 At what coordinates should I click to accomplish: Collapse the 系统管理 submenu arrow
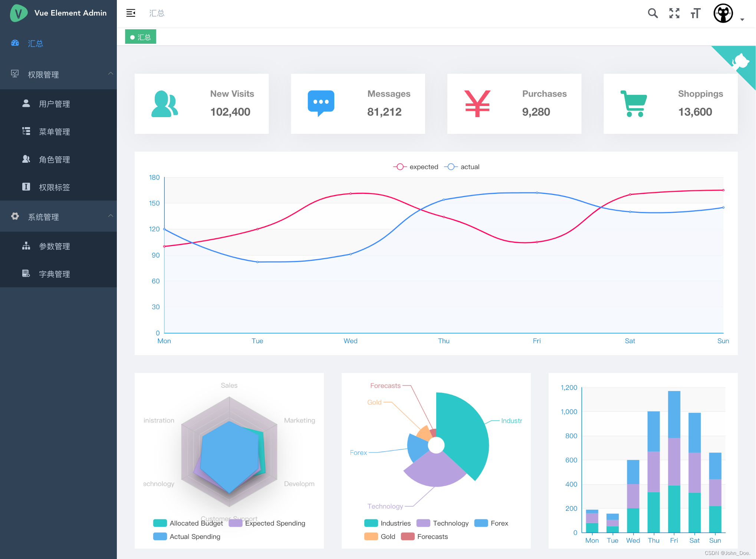point(111,216)
